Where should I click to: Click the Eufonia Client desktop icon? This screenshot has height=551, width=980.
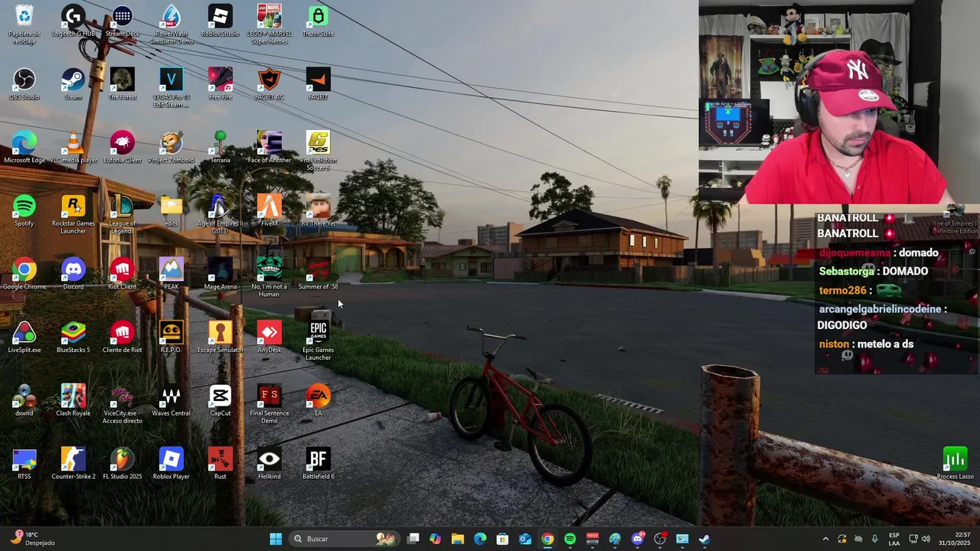pos(122,148)
